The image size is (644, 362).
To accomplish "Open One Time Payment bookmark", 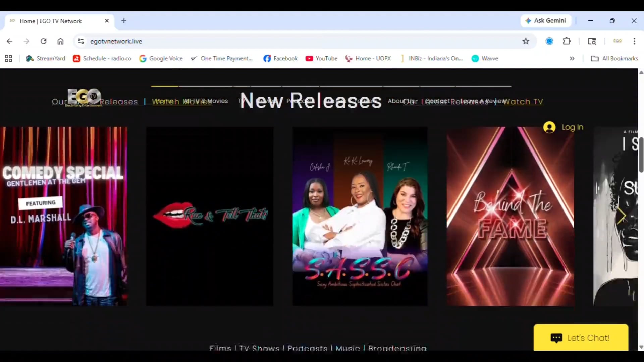I will point(222,58).
